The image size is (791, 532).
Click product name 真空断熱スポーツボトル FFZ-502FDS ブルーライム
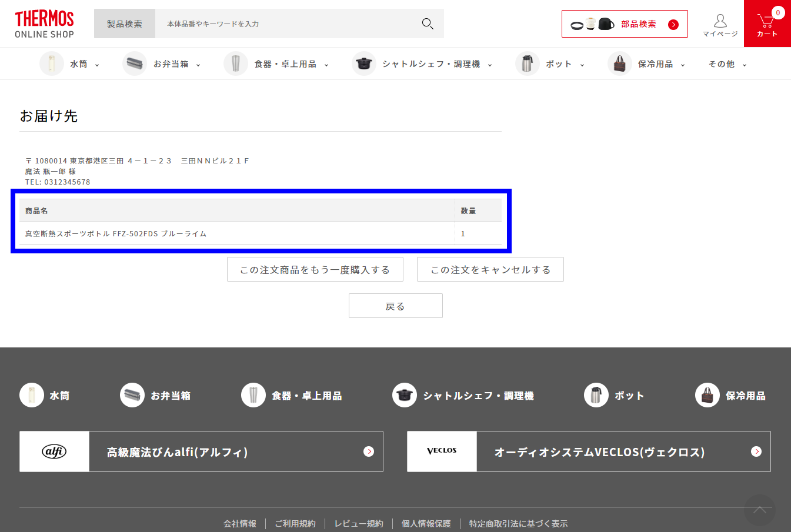click(x=116, y=234)
